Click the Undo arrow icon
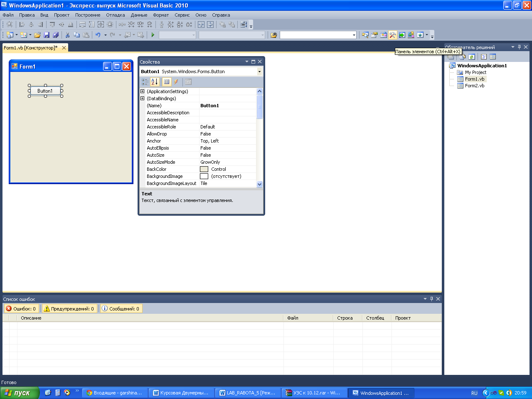The height and width of the screenshot is (399, 532). click(x=98, y=35)
